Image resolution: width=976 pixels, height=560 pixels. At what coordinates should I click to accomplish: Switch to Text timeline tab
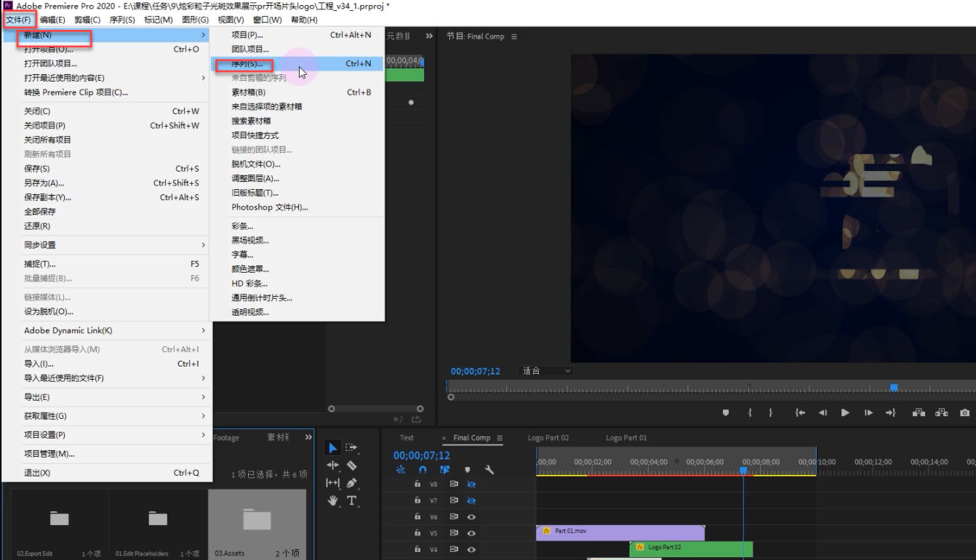point(407,438)
